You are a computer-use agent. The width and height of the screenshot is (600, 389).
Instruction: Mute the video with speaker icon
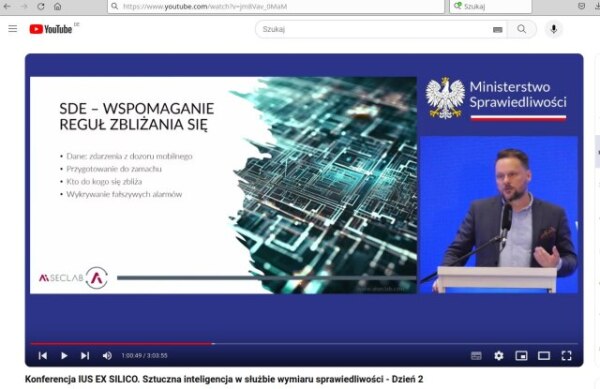[107, 356]
